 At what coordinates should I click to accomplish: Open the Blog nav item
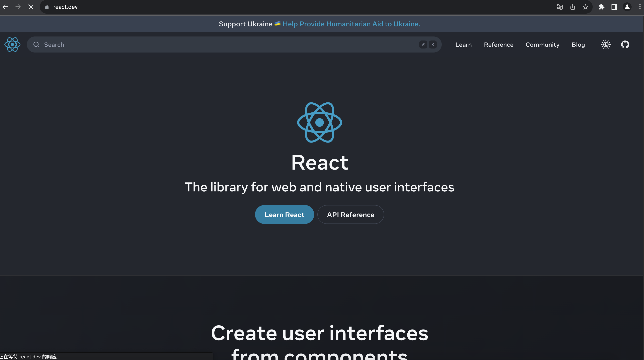(578, 44)
